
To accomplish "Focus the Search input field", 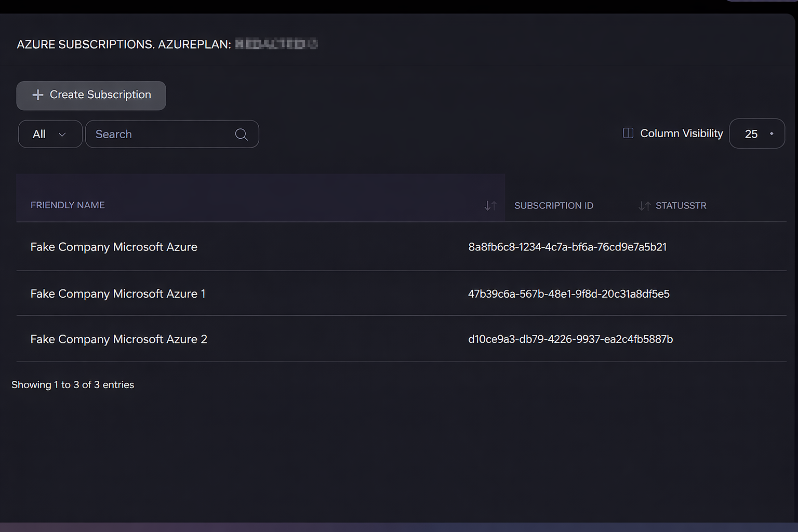I will [x=172, y=134].
